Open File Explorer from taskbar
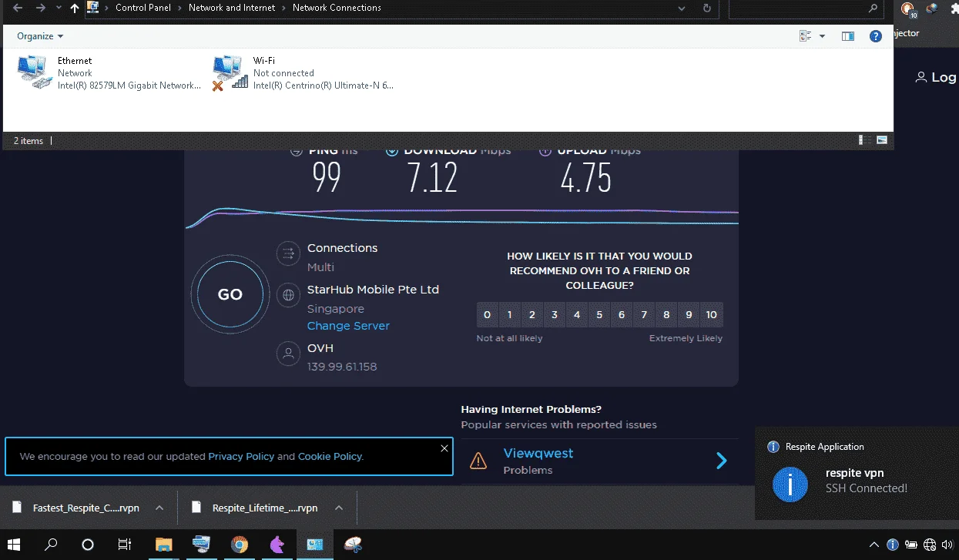The image size is (959, 560). pyautogui.click(x=163, y=545)
